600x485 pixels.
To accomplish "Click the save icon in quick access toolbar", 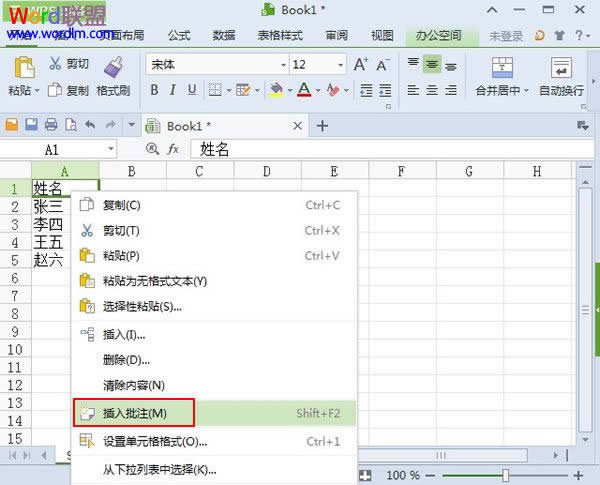I will [x=31, y=125].
